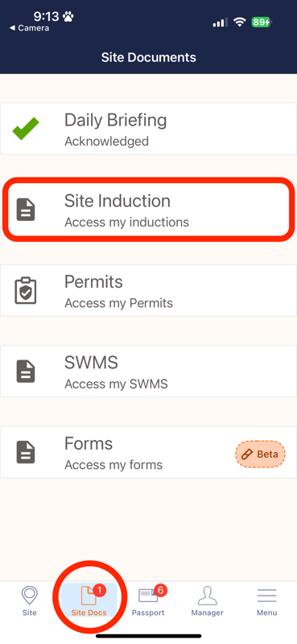Tap the SWMS document icon
The image size is (297, 644).
pos(26,372)
